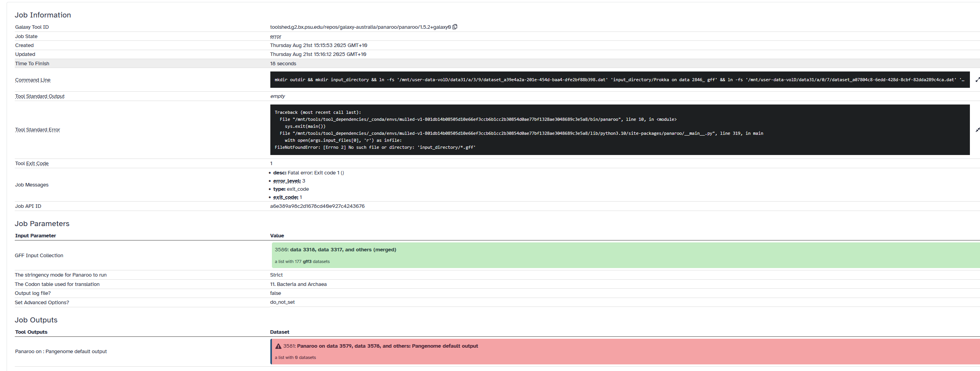Click the highlighted Time To Finish row
The width and height of the screenshot is (980, 371).
497,63
